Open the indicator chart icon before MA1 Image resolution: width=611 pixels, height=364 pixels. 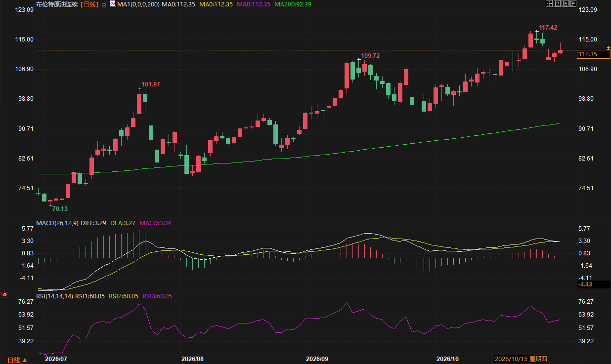tap(113, 3)
